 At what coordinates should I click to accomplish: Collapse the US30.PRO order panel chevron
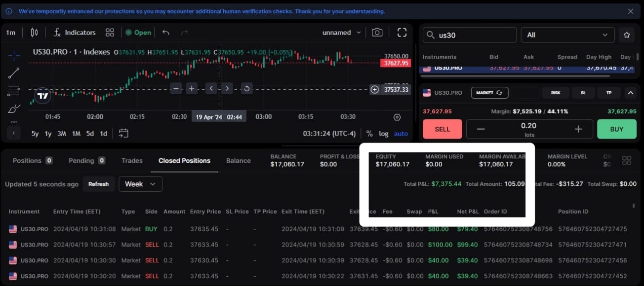coord(630,93)
